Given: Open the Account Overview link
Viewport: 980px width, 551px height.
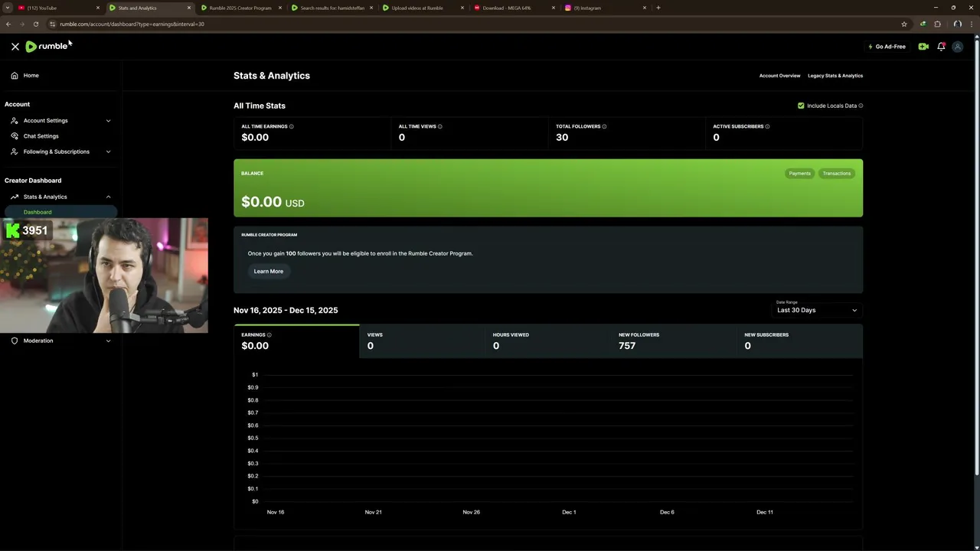Looking at the screenshot, I should click(779, 76).
